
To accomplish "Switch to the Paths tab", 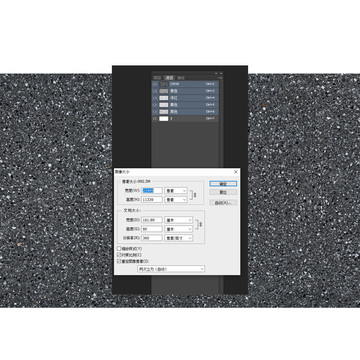I will point(181,78).
